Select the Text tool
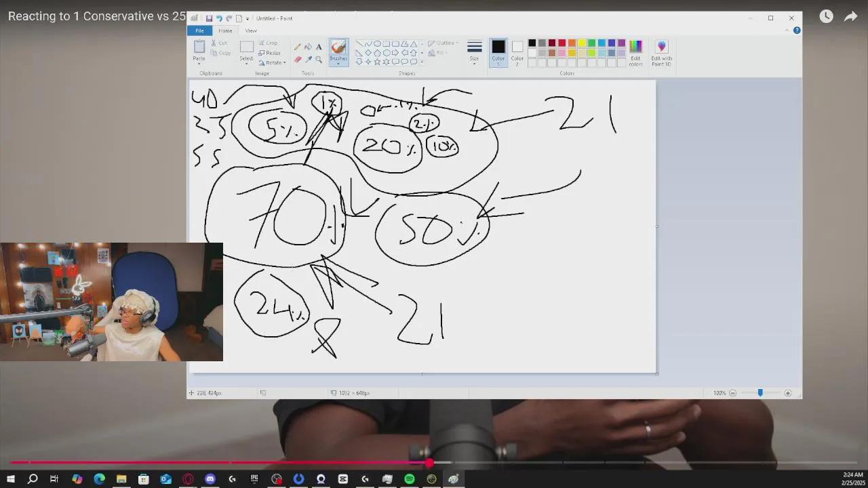The width and height of the screenshot is (868, 488). (319, 47)
